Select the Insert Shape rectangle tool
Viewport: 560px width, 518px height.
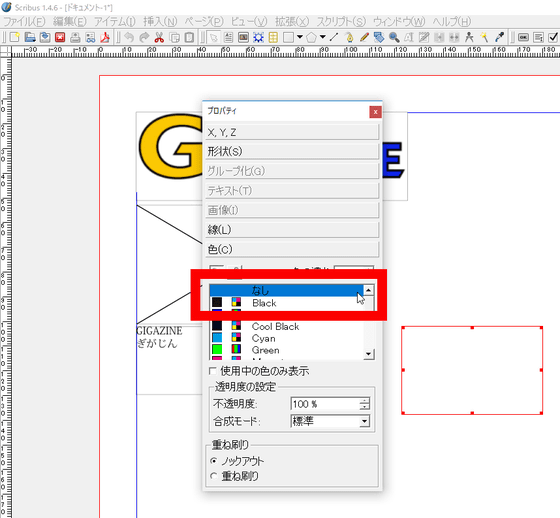(x=288, y=37)
